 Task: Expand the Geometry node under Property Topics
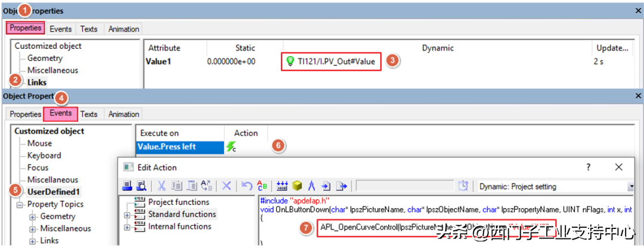pyautogui.click(x=33, y=217)
